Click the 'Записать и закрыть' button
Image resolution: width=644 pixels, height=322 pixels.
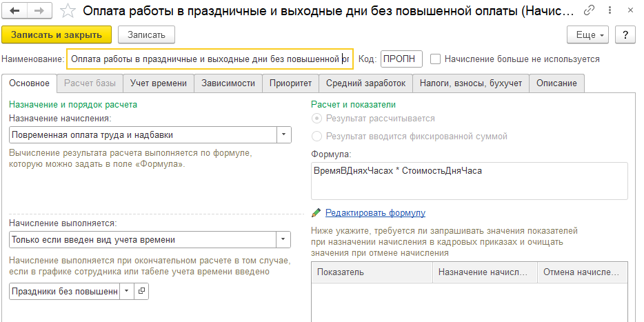[x=57, y=34]
